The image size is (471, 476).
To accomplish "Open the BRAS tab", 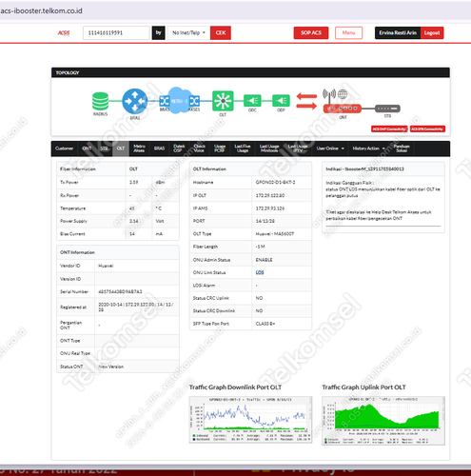I will click(159, 149).
